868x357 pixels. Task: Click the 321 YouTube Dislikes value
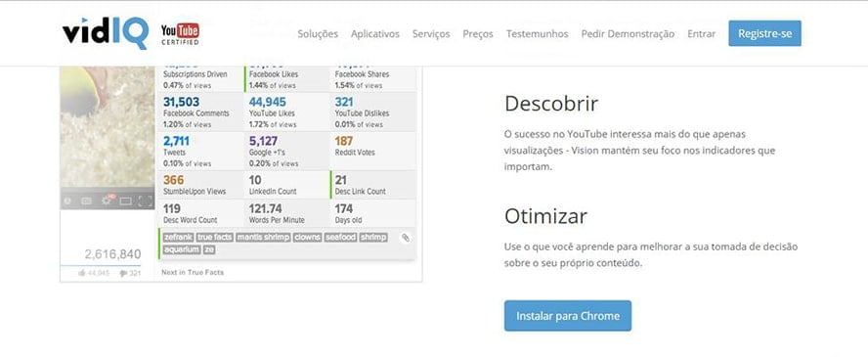pos(344,102)
